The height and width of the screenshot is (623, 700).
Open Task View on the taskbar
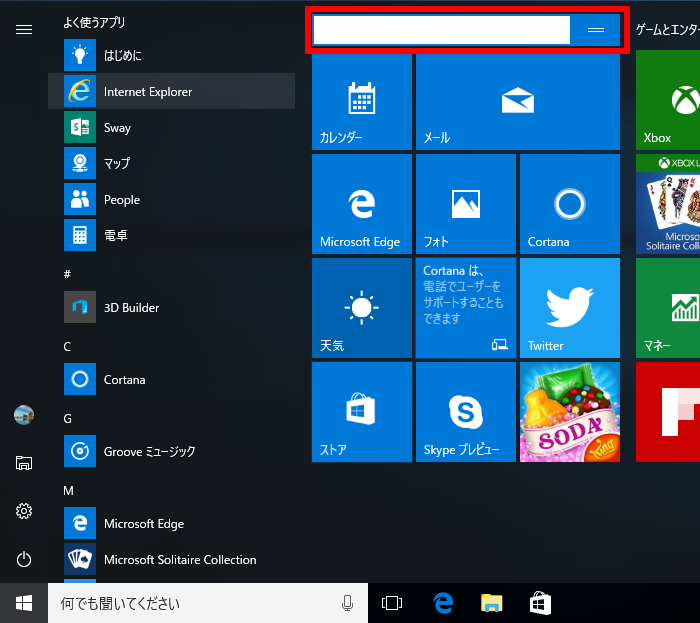(392, 603)
